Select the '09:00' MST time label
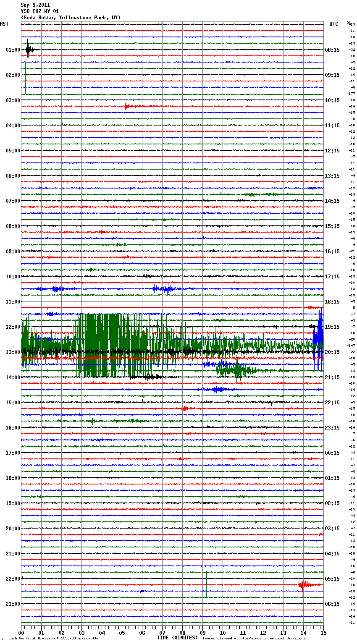Image resolution: width=357 pixels, height=644 pixels. click(13, 251)
